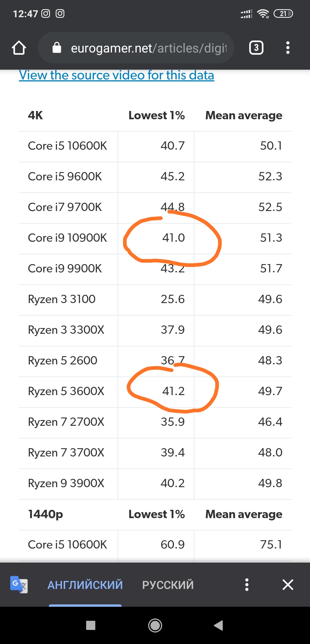Tap the eurogamer.net address bar

[x=148, y=48]
